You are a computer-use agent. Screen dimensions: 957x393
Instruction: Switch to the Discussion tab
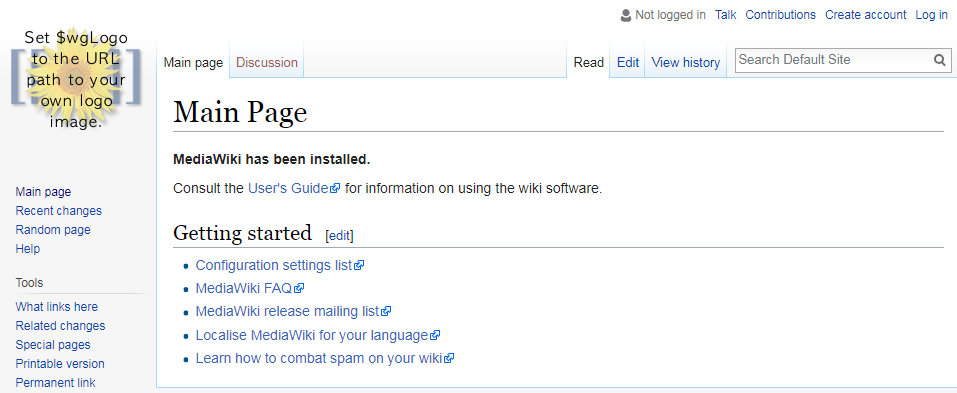pyautogui.click(x=267, y=62)
